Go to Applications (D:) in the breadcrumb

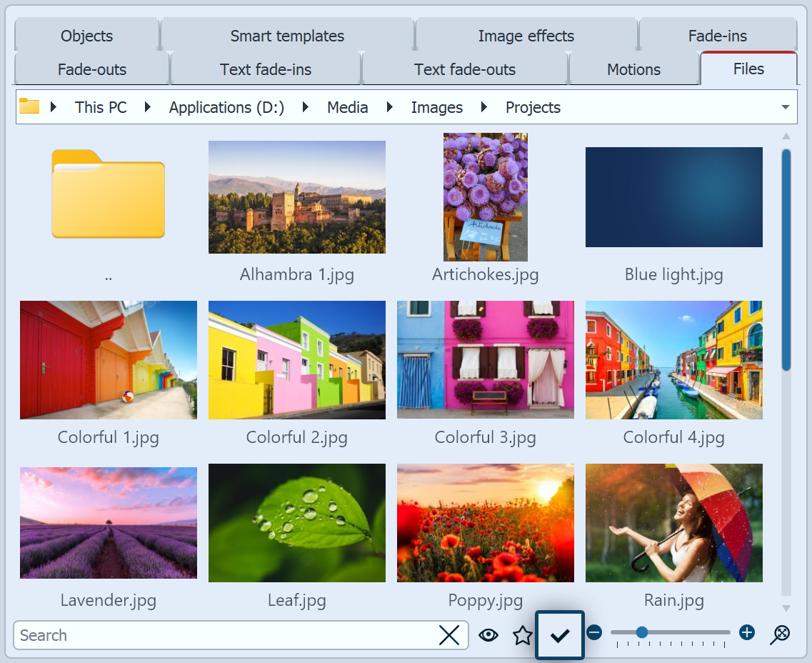pyautogui.click(x=226, y=107)
